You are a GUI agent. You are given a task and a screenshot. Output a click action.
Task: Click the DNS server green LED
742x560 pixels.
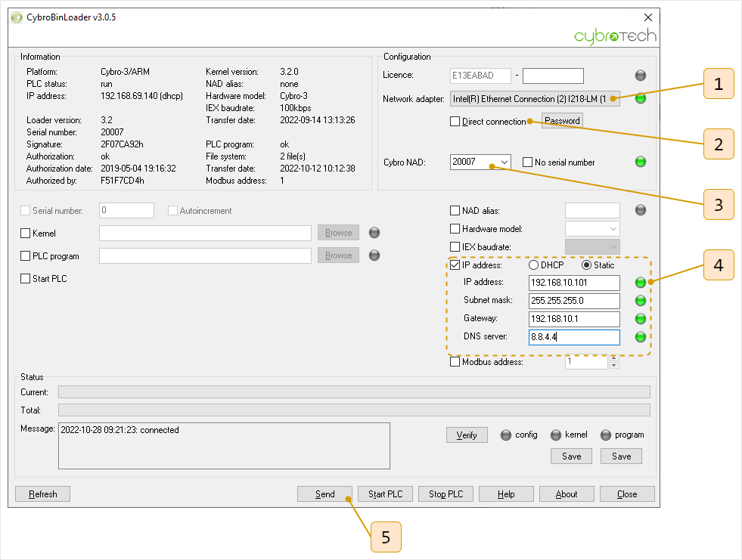[640, 337]
